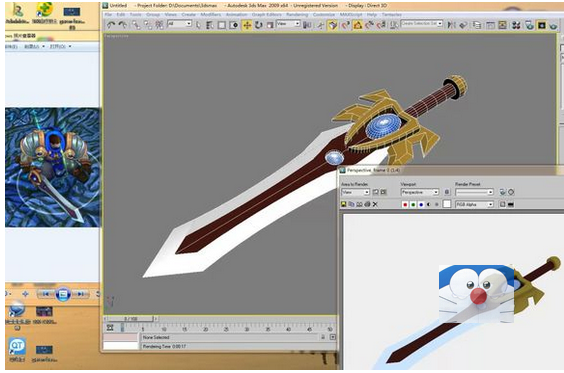
Task: Open the Modifiers menu
Action: point(211,14)
